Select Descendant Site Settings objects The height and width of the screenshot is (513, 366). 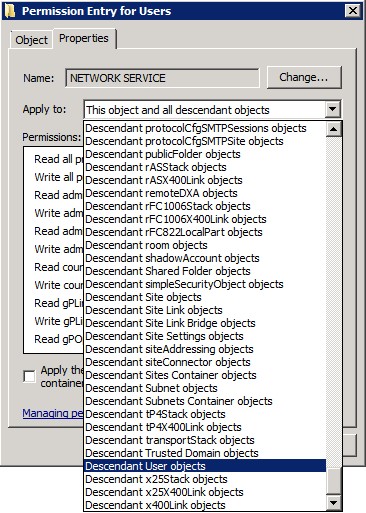[205, 336]
